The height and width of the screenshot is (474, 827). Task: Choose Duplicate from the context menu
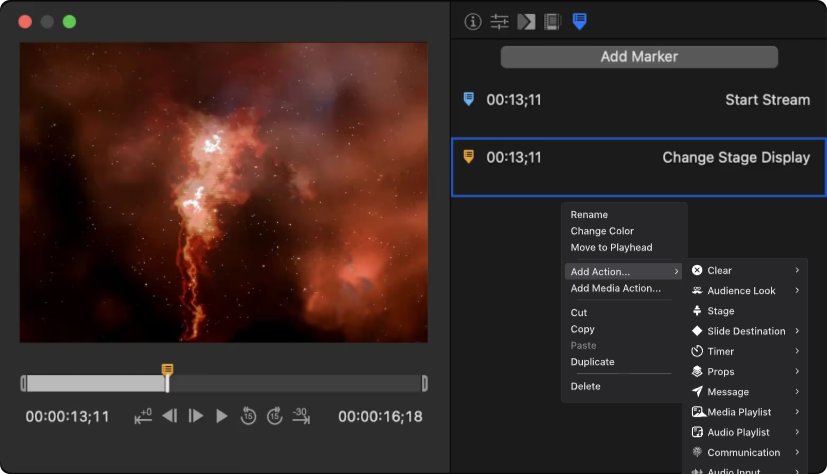click(x=592, y=362)
